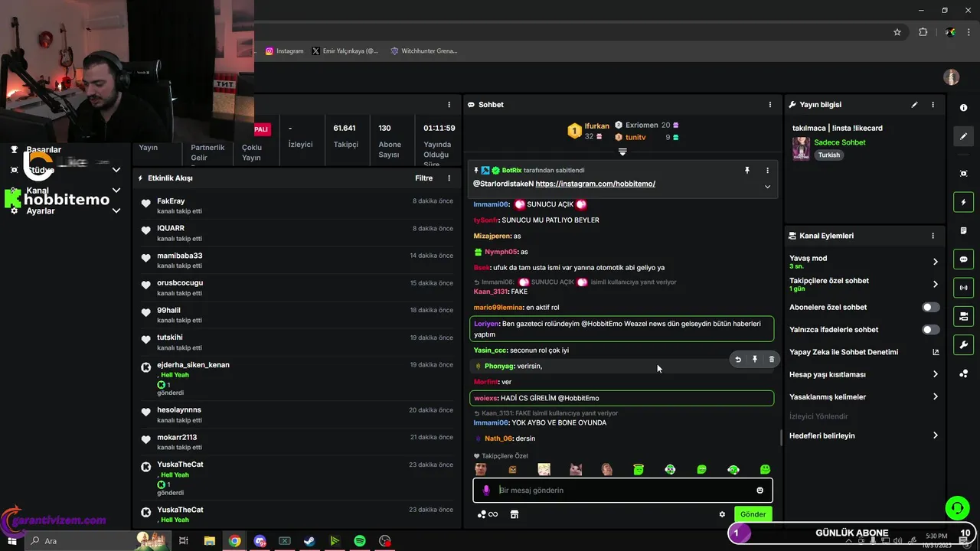980x551 pixels.
Task: Click FakEray in the activity feed
Action: [x=171, y=201]
